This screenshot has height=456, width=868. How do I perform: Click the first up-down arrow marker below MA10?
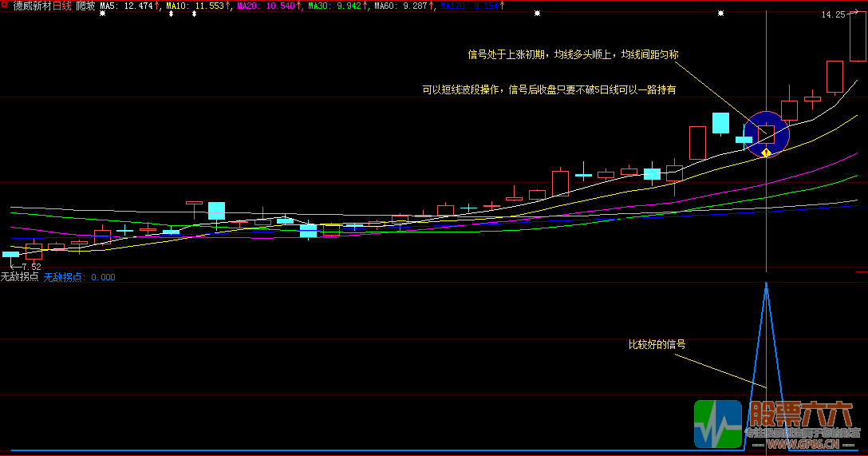click(x=172, y=14)
